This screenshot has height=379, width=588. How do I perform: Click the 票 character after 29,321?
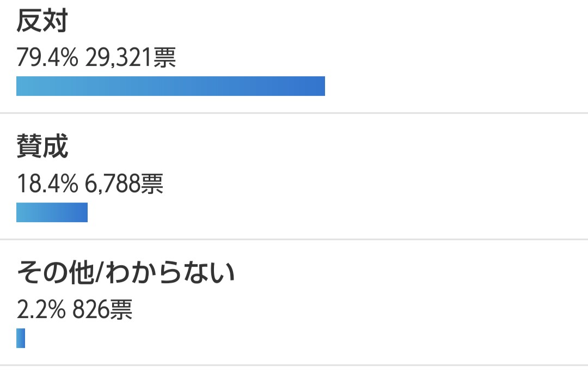pyautogui.click(x=164, y=58)
